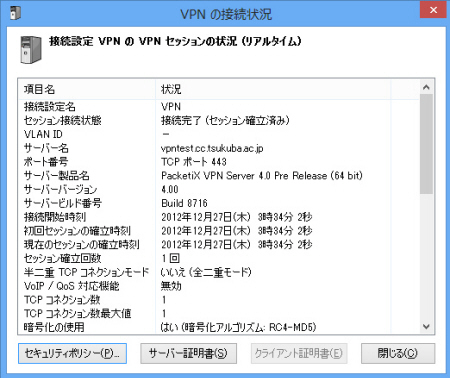Click the 1 回 session count value
Image resolution: width=450 pixels, height=378 pixels.
(x=171, y=258)
